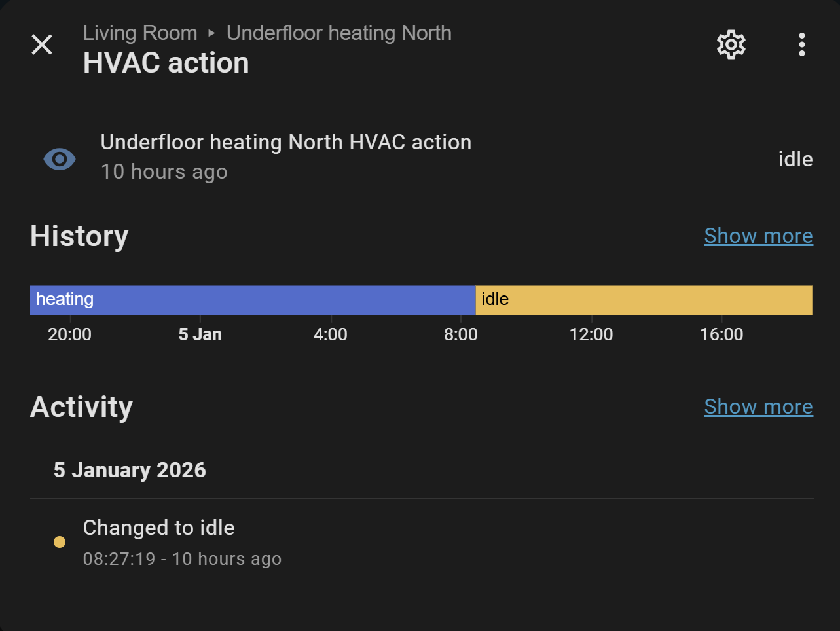
Task: Go to Living Room breadcrumb
Action: [x=140, y=33]
